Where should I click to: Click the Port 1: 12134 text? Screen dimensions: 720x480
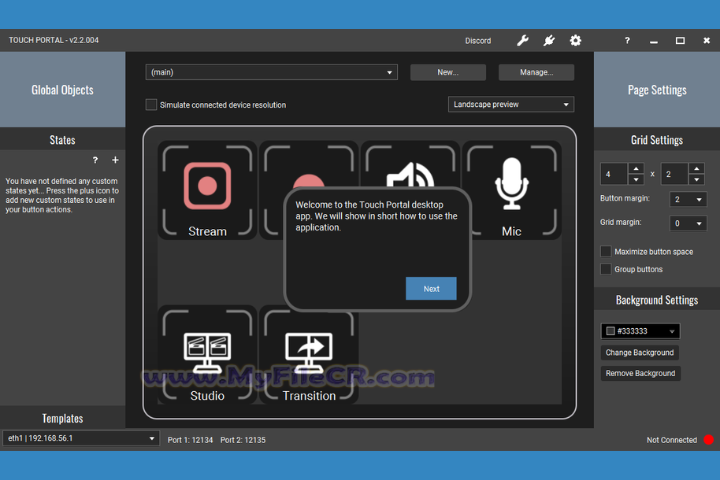(x=190, y=440)
